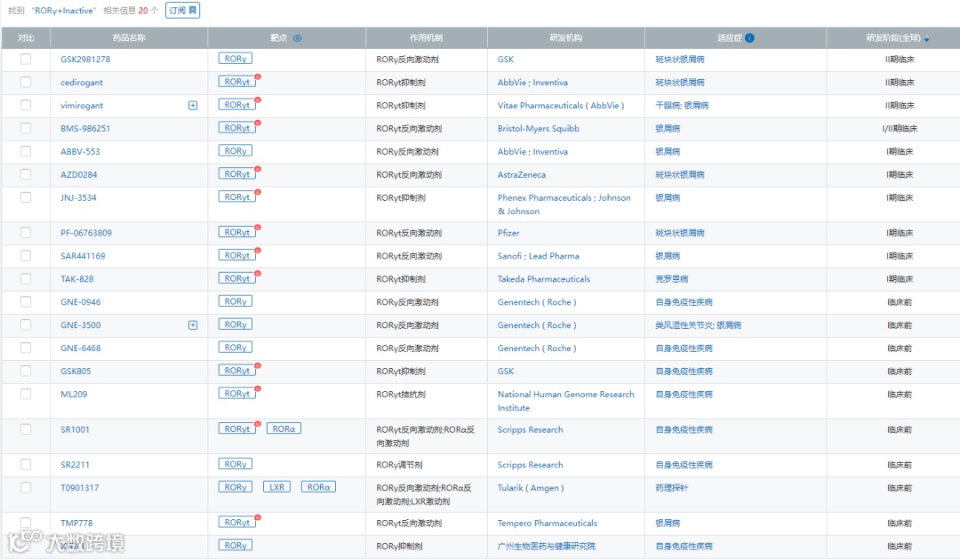
Task: Open Pfizer company link
Action: [508, 233]
